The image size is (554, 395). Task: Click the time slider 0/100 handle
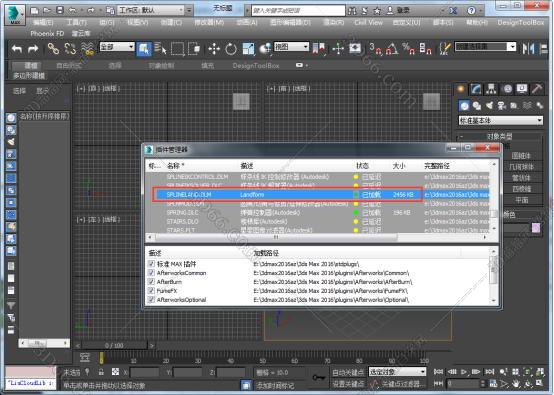tap(114, 345)
